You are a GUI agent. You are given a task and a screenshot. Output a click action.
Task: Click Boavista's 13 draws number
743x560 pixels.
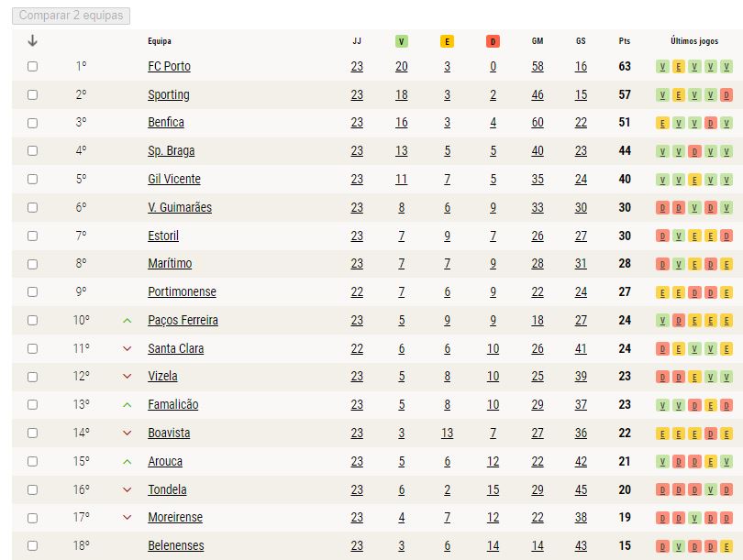point(447,434)
